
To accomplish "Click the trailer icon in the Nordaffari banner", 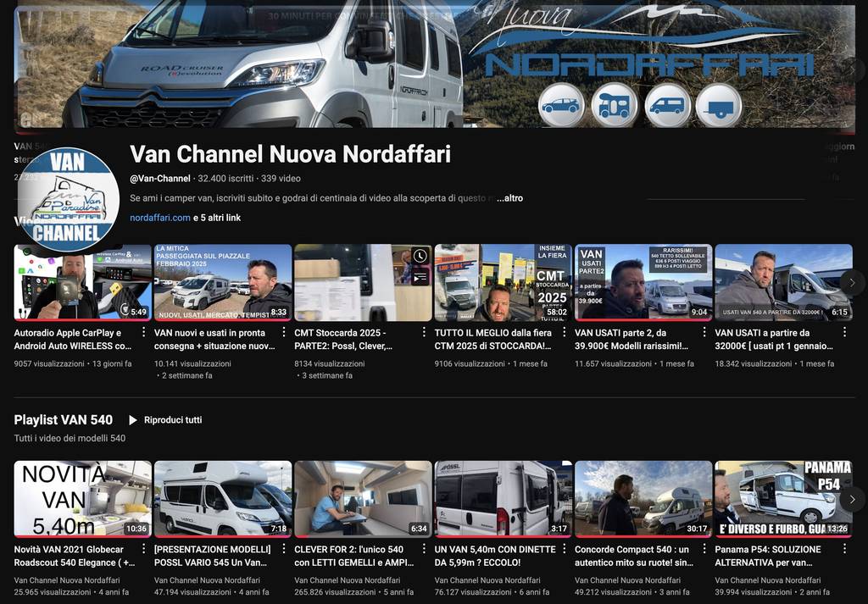I will tap(719, 105).
